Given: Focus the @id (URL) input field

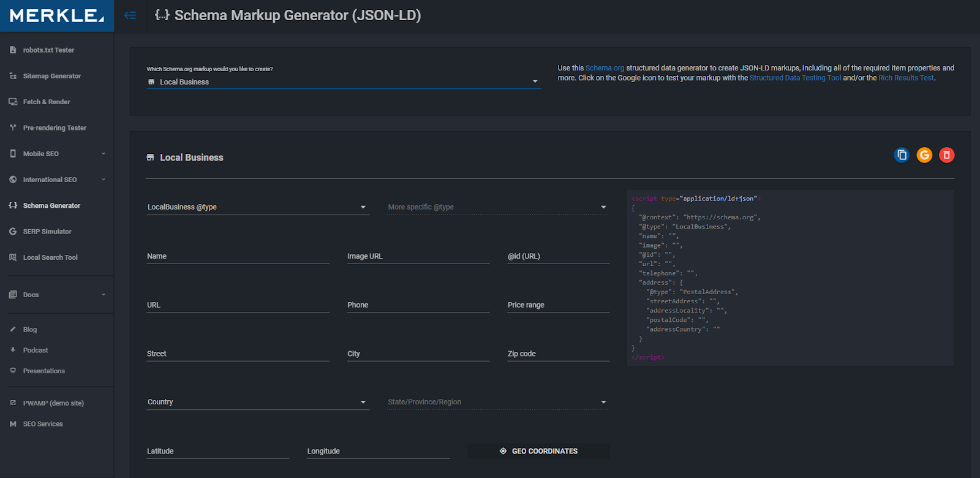Looking at the screenshot, I should (x=558, y=256).
